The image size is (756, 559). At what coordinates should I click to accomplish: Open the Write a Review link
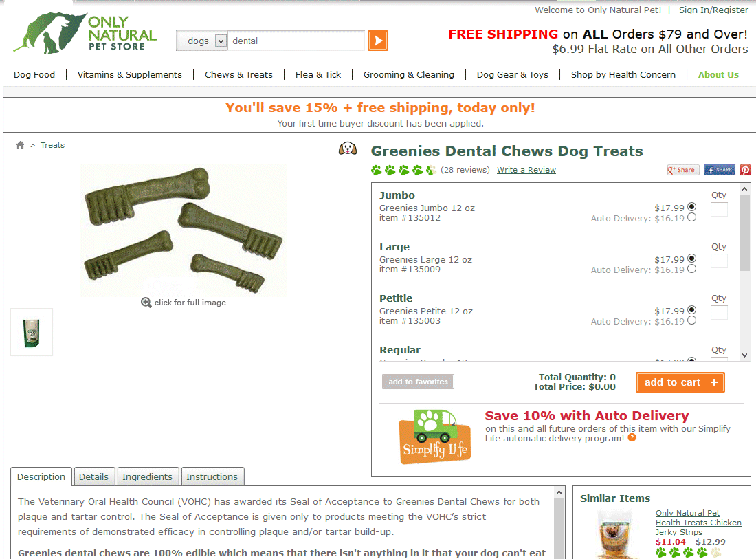(526, 170)
